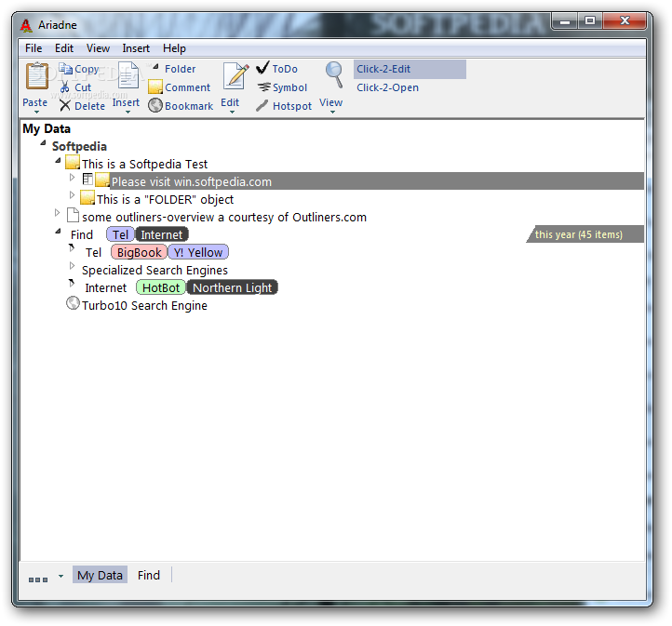This screenshot has height=626, width=672.
Task: Click the Tel hotspot tag in Find row
Action: tap(120, 234)
